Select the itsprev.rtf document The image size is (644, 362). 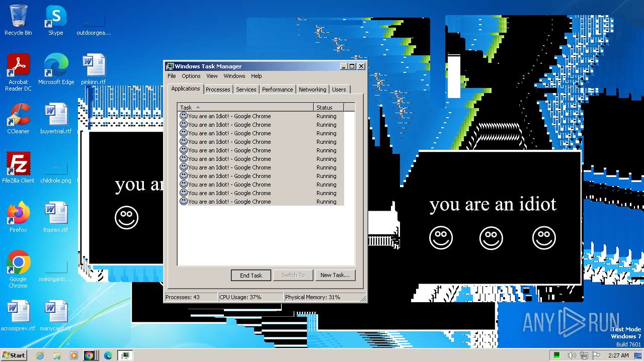pos(56,218)
